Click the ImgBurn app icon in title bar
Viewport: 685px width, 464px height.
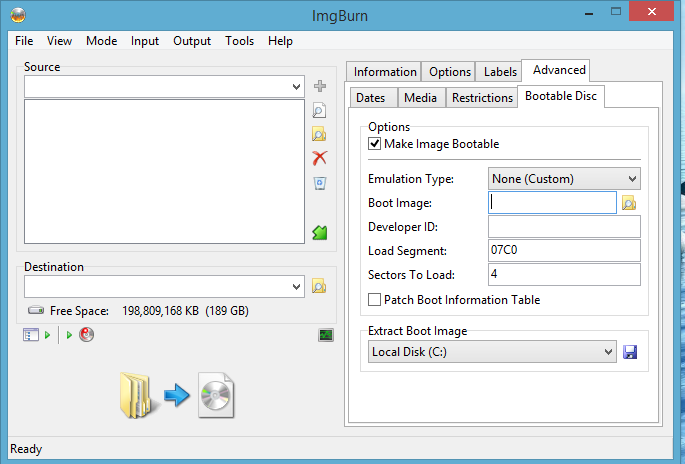18,15
